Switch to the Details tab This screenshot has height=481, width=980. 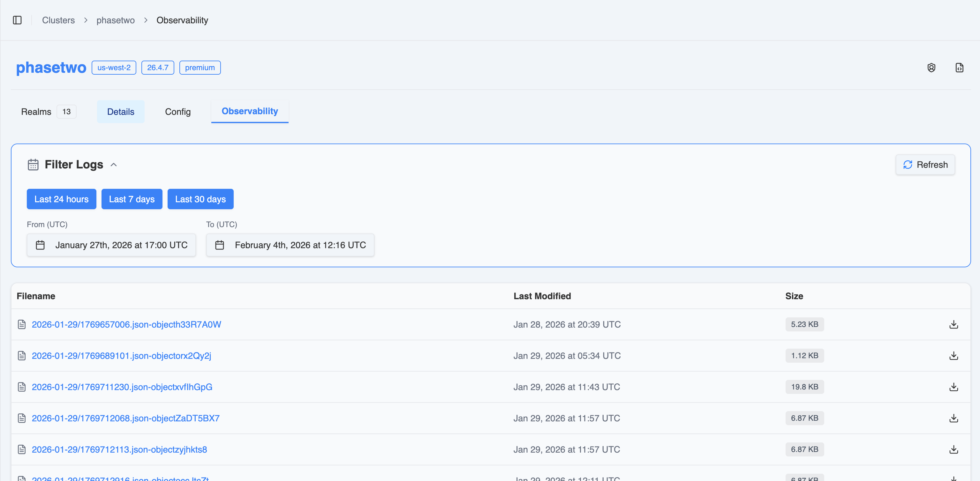click(x=121, y=112)
